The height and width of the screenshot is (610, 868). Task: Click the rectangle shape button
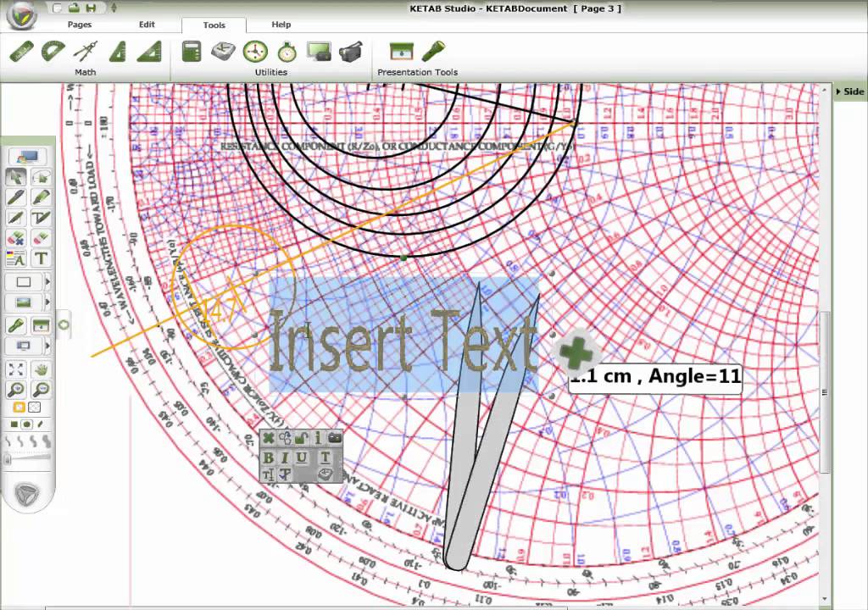pos(23,282)
